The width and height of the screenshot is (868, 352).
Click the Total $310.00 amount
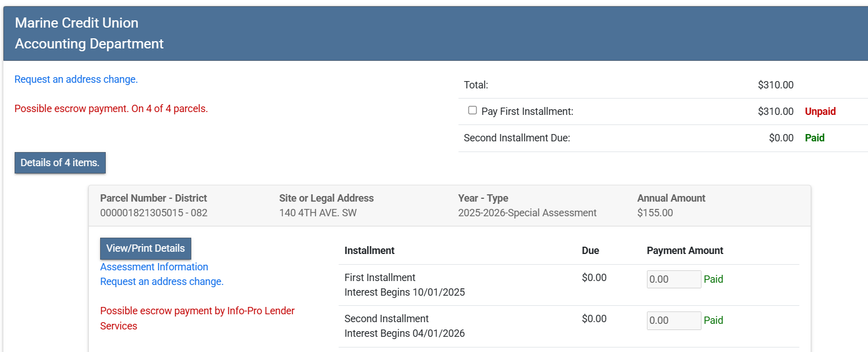tap(775, 86)
